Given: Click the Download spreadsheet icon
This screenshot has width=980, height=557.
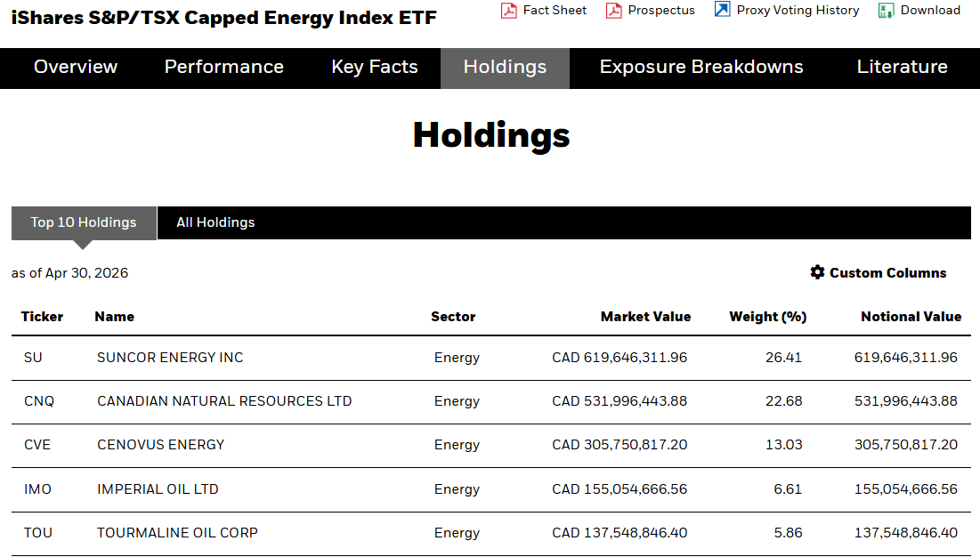Looking at the screenshot, I should pyautogui.click(x=886, y=10).
